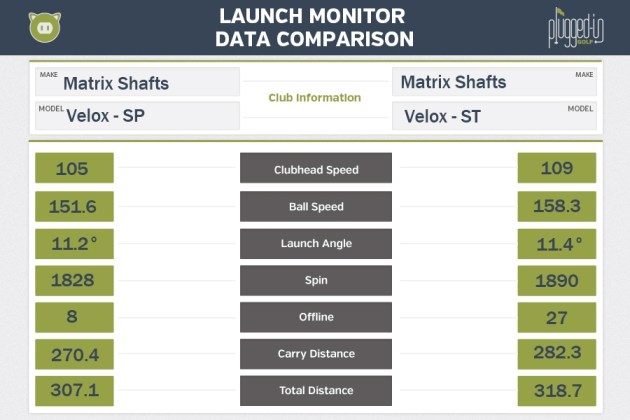Select the 270.4 carry distance value

point(74,353)
